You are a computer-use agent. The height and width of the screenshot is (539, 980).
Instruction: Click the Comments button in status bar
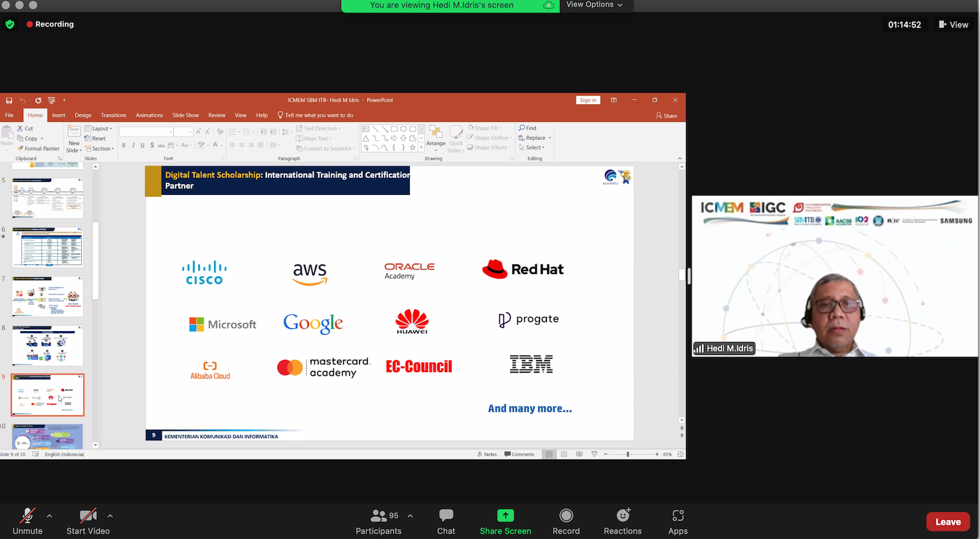pyautogui.click(x=520, y=454)
